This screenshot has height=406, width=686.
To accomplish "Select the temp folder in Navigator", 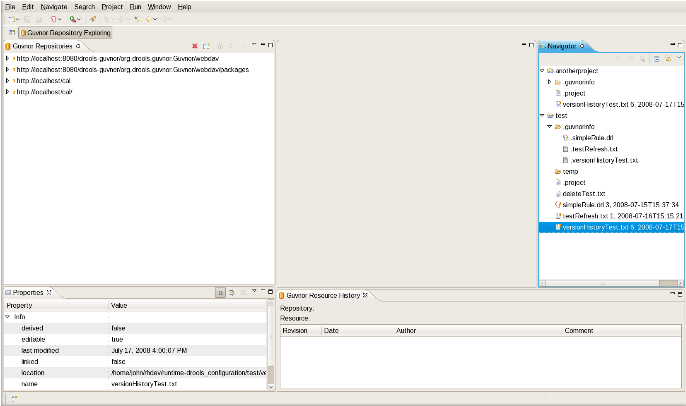I will 571,171.
